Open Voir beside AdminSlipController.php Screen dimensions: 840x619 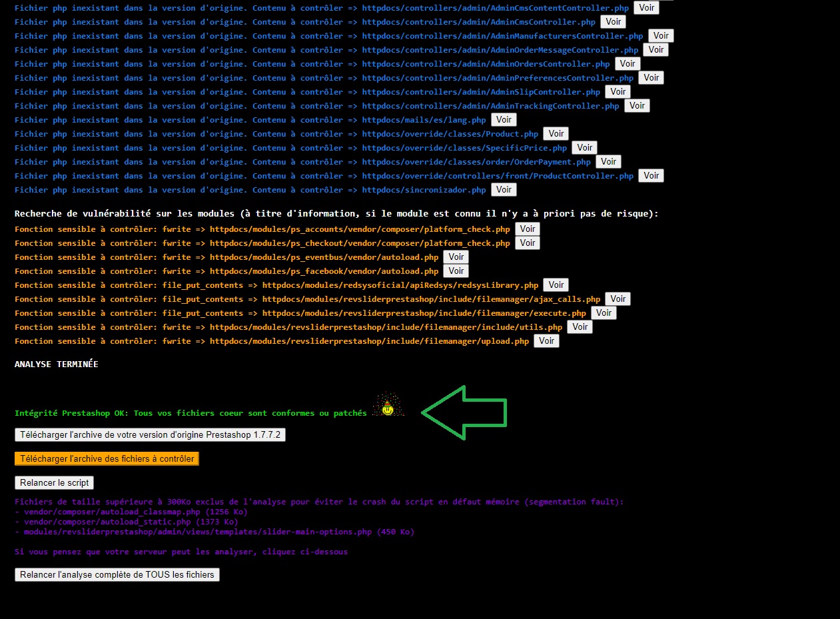[x=618, y=92]
